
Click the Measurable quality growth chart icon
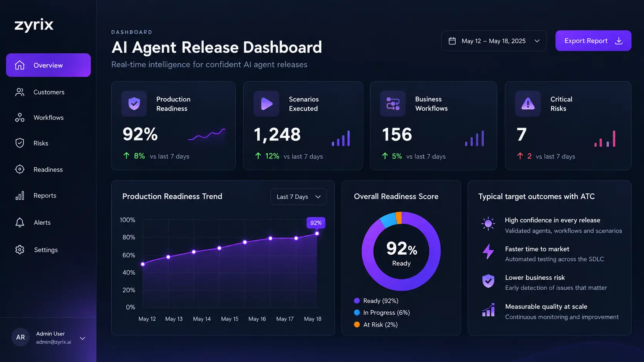tap(488, 310)
